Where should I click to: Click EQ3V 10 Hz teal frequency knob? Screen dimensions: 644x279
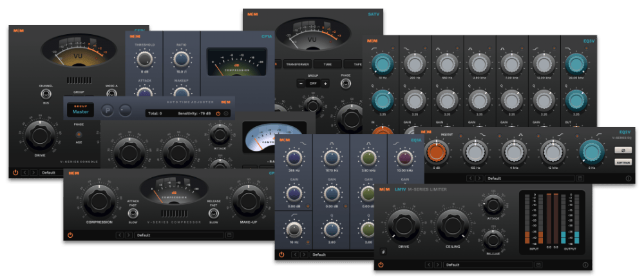point(383,64)
